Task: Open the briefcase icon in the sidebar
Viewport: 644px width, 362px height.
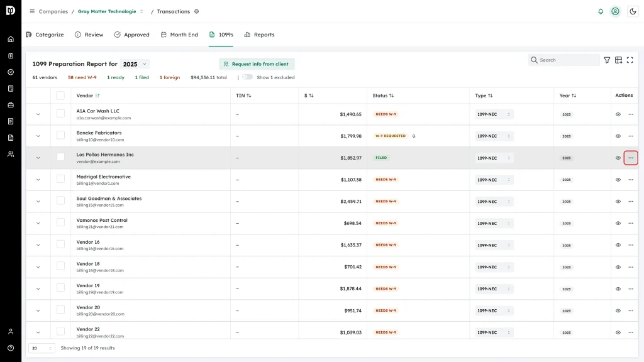Action: coord(11,105)
